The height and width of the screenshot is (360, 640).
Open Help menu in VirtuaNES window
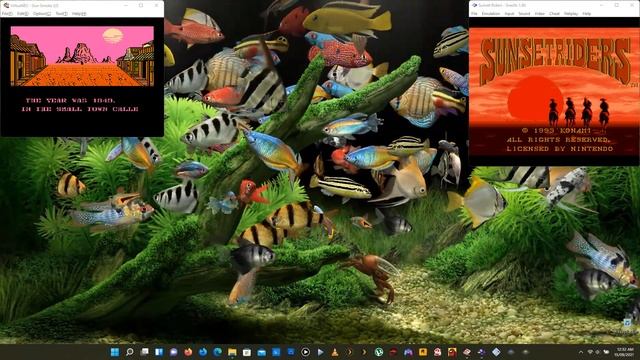79,13
